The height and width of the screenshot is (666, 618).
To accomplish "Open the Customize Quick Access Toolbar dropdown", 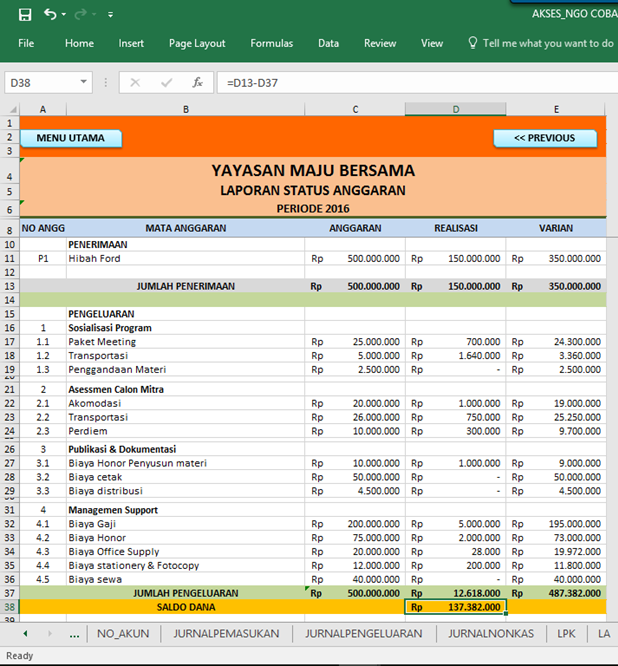I will coord(110,15).
